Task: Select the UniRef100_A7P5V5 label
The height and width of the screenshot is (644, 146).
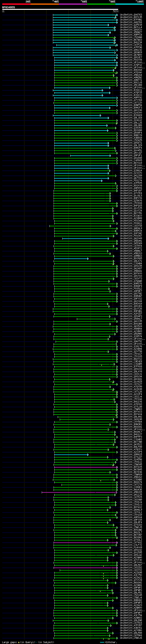Action: tap(131, 183)
